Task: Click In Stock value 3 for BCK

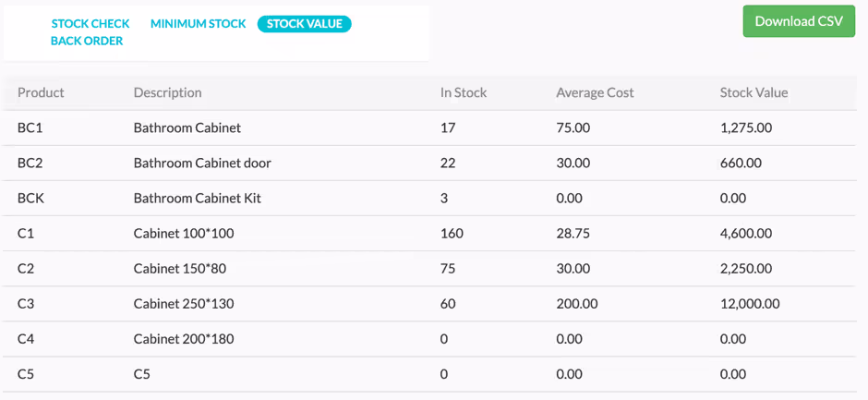Action: tap(444, 199)
